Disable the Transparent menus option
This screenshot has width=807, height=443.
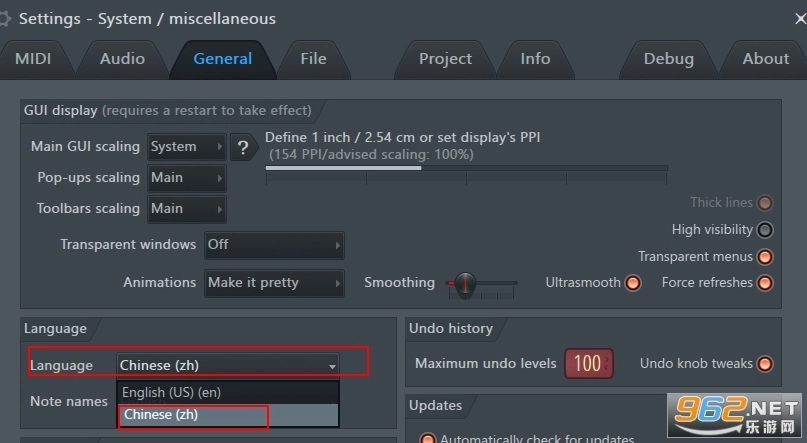tap(765, 257)
